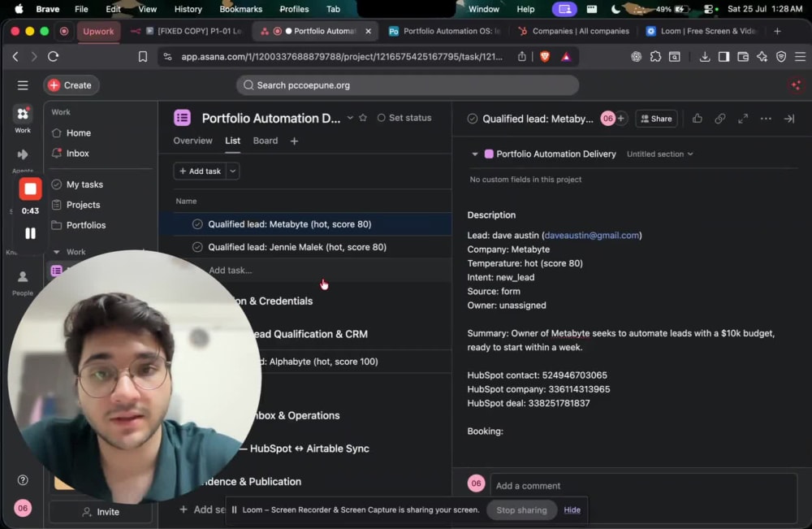Go back with browser back arrow
Screen dimensions: 812x529
coord(15,56)
